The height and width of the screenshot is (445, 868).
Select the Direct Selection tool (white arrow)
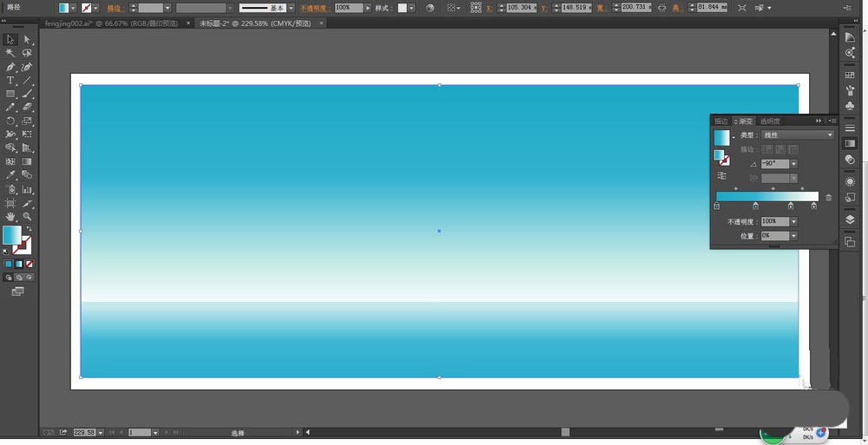(27, 39)
